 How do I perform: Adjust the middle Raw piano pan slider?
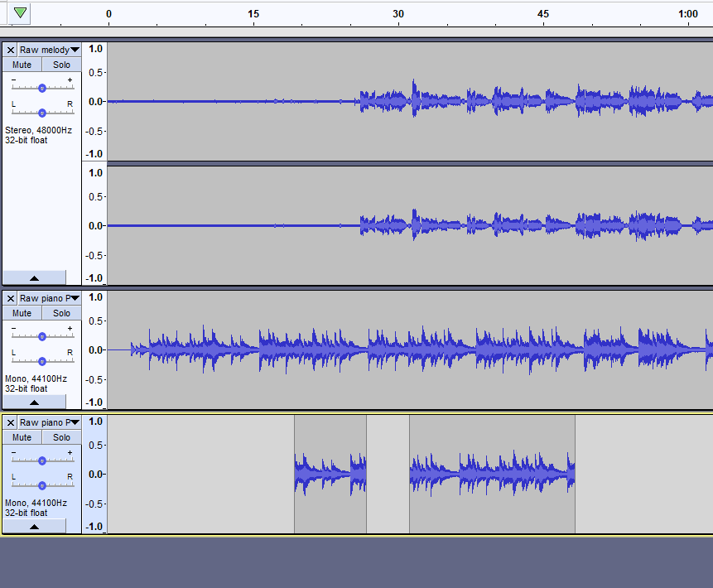(42, 360)
